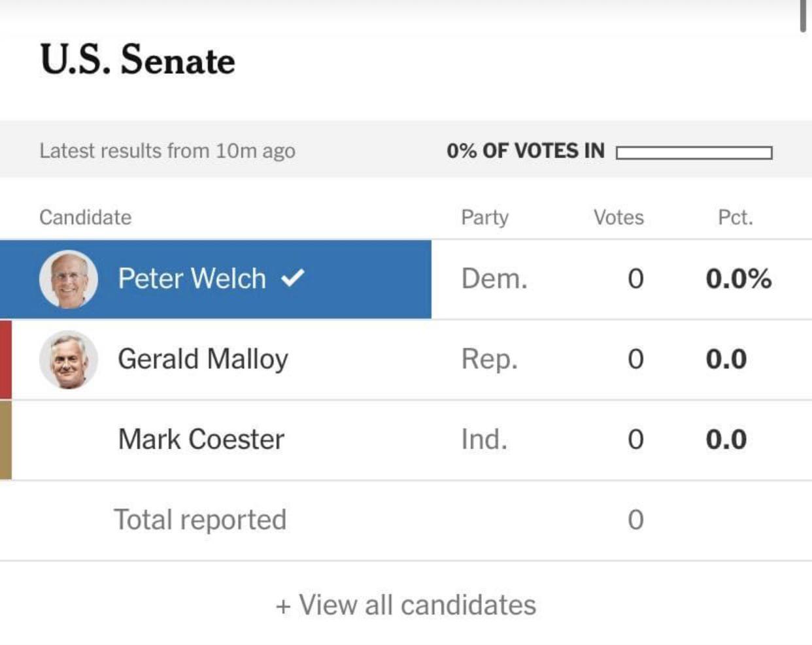Click the Dem. party label
The height and width of the screenshot is (645, 812).
pyautogui.click(x=494, y=279)
